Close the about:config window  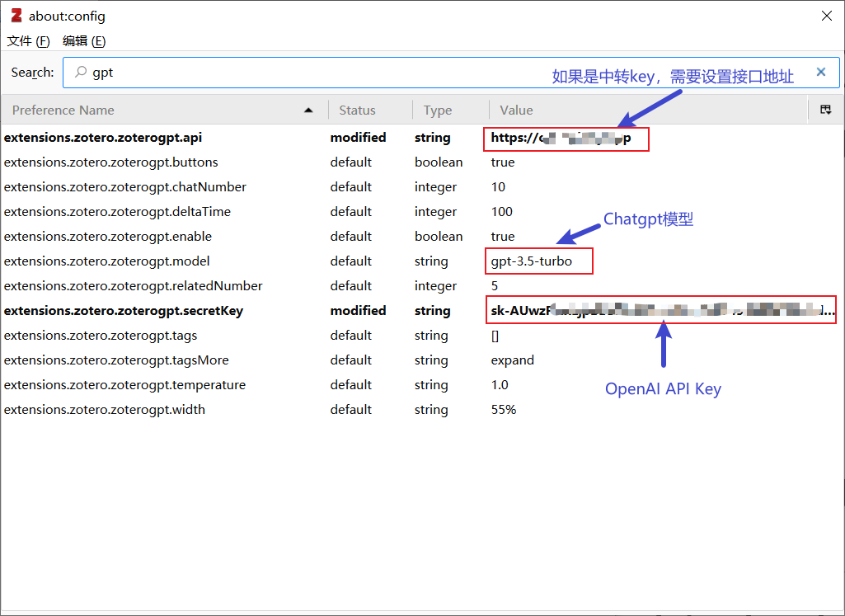click(x=827, y=16)
